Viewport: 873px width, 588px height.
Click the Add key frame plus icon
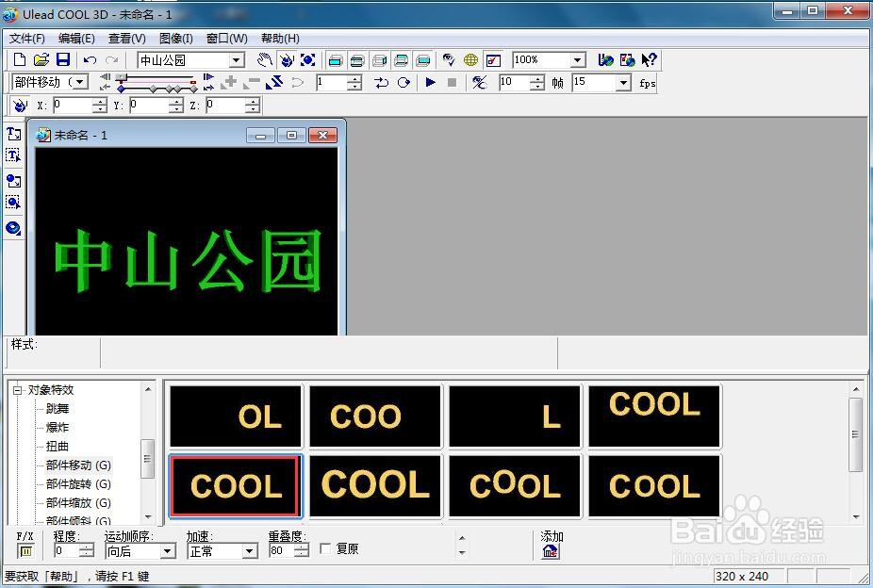(x=229, y=82)
